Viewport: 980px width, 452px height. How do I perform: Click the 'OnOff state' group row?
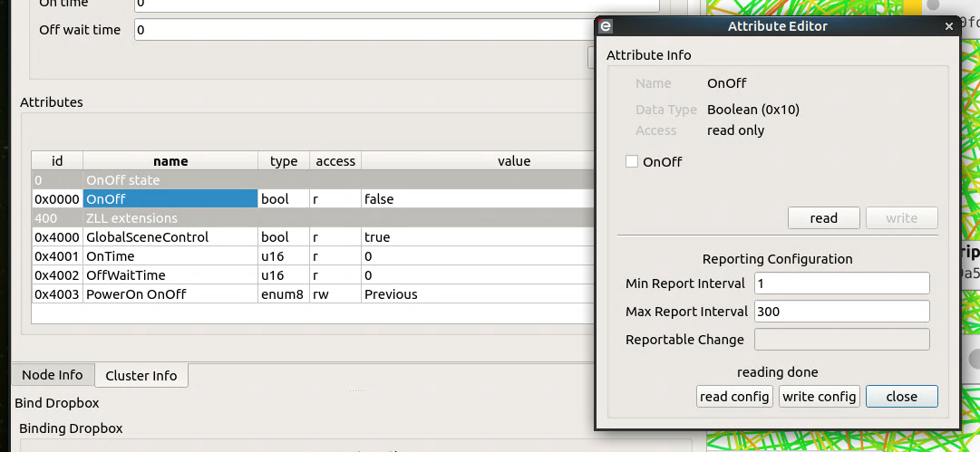pyautogui.click(x=313, y=180)
